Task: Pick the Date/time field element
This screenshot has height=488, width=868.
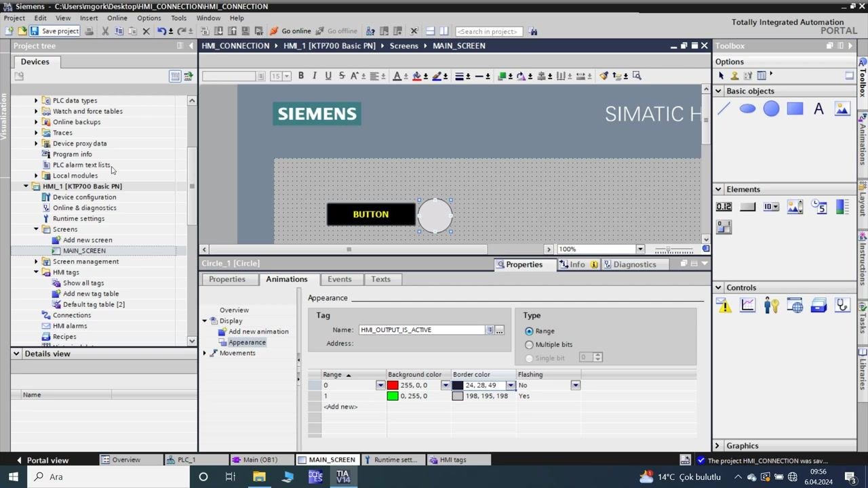Action: click(x=818, y=207)
